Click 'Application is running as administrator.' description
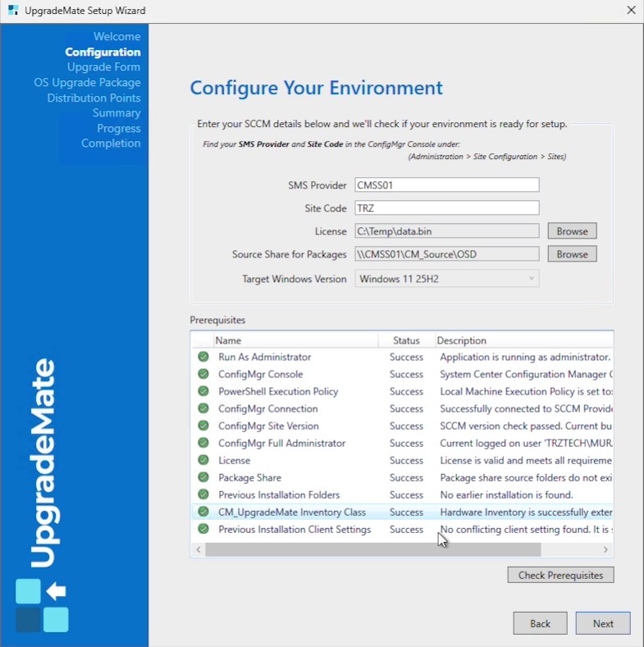The width and height of the screenshot is (644, 647). click(x=525, y=357)
